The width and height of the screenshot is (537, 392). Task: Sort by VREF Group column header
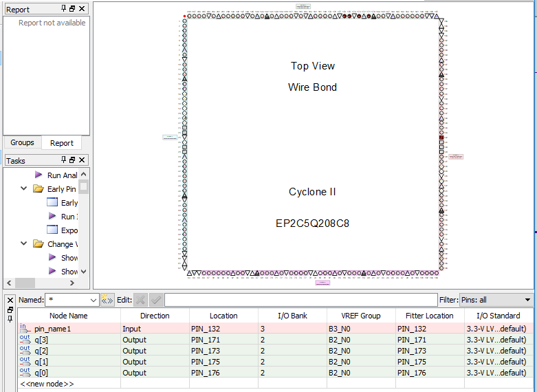click(361, 316)
